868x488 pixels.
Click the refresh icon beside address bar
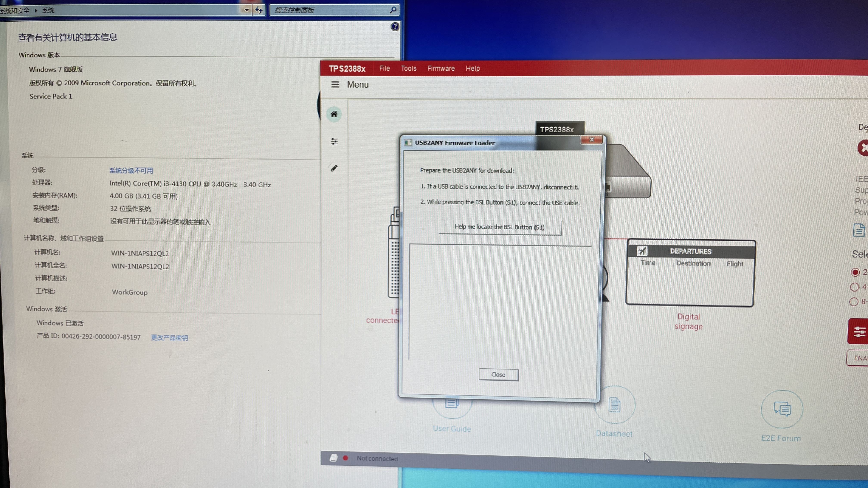(x=259, y=10)
